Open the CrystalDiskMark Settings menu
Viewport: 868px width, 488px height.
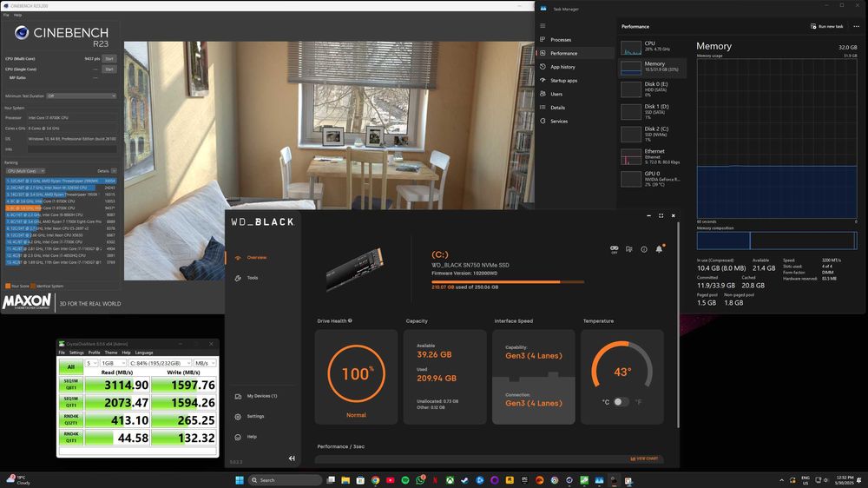[x=76, y=353]
